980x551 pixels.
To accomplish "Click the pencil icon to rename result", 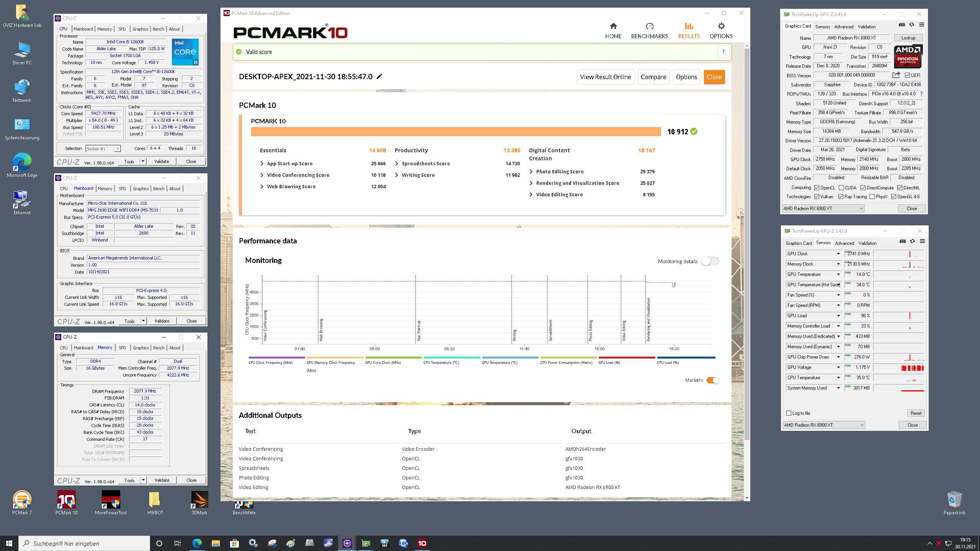I will coord(379,77).
